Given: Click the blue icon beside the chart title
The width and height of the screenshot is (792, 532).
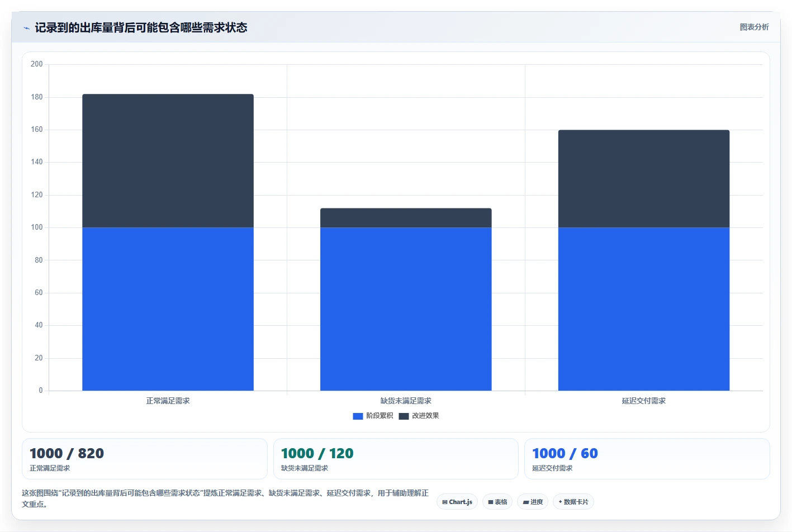Looking at the screenshot, I should pyautogui.click(x=26, y=28).
